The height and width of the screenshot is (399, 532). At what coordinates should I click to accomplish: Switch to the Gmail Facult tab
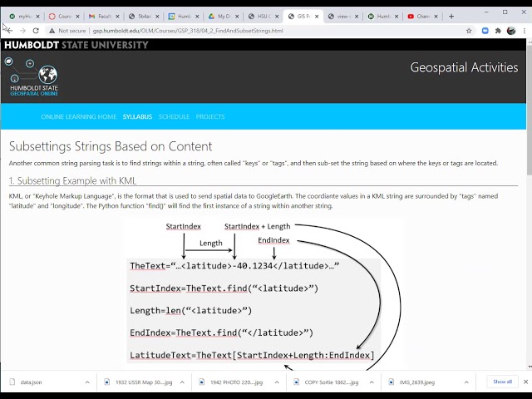(x=104, y=17)
